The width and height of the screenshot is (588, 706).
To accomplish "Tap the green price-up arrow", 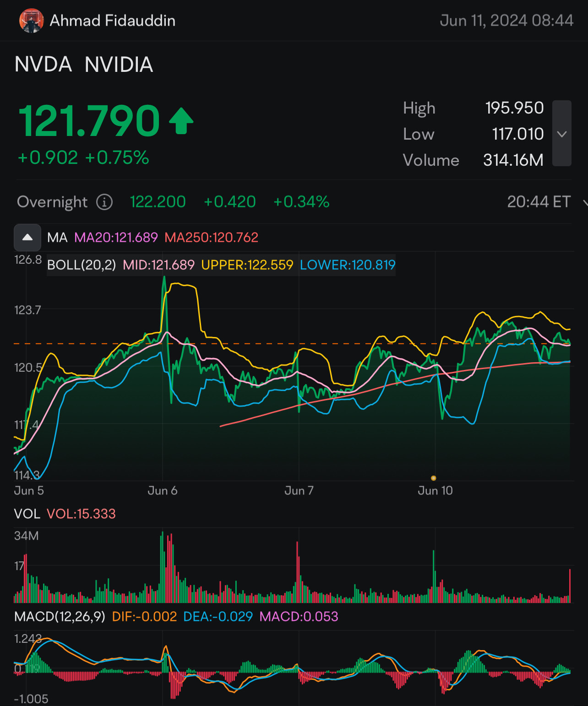I will pos(181,121).
